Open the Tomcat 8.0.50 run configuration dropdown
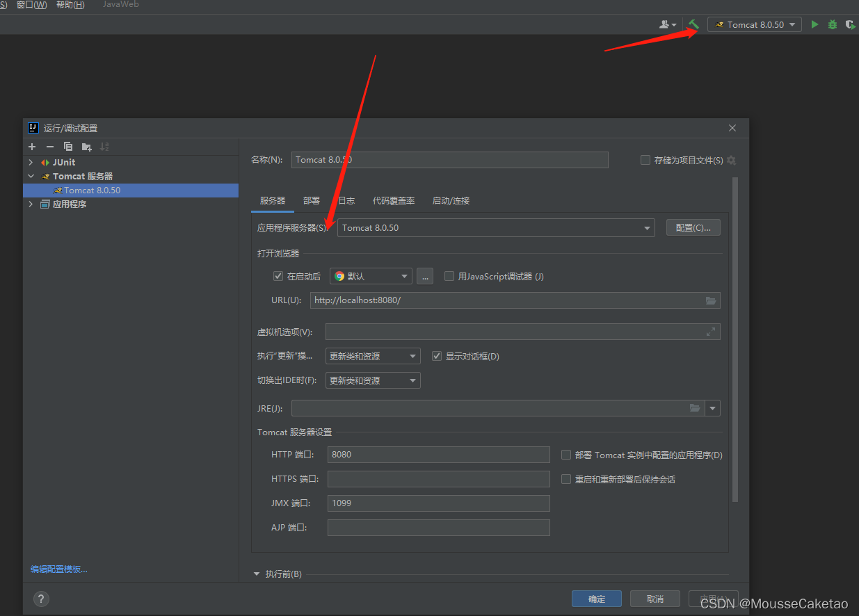Image resolution: width=859 pixels, height=616 pixels. pos(755,24)
